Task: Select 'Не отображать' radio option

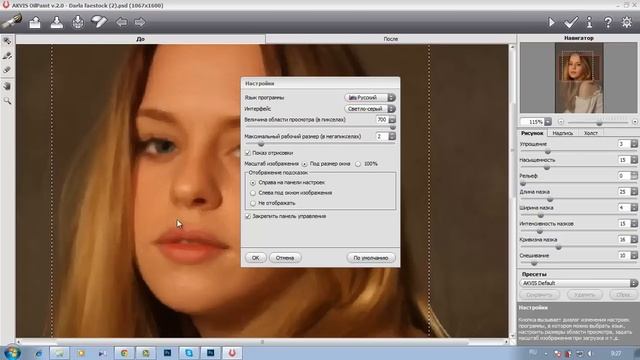Action: click(x=253, y=203)
